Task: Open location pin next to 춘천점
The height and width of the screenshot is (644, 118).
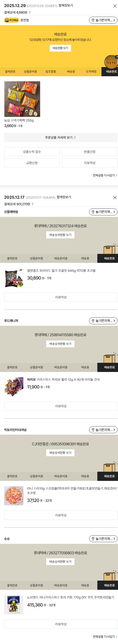Action: (x=103, y=20)
